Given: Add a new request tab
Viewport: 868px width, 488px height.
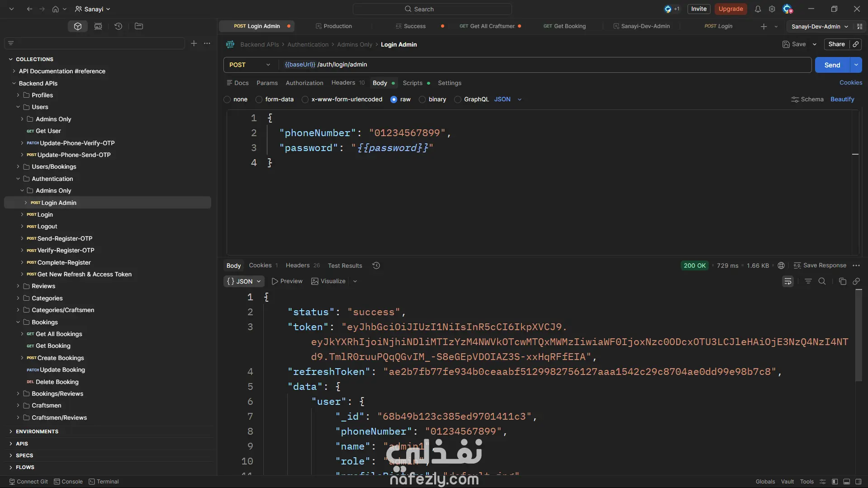Looking at the screenshot, I should coord(764,27).
